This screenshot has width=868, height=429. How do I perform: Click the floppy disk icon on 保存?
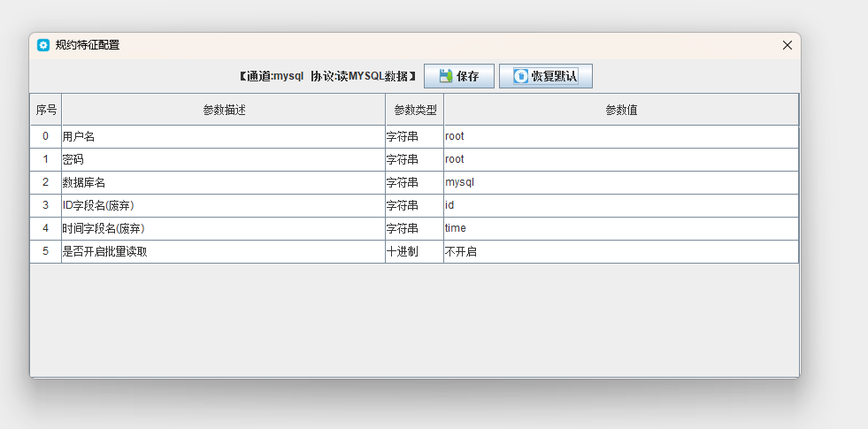coord(445,76)
